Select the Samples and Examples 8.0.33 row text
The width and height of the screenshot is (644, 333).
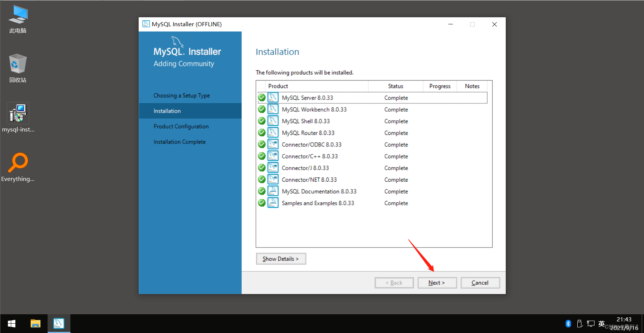pos(318,203)
